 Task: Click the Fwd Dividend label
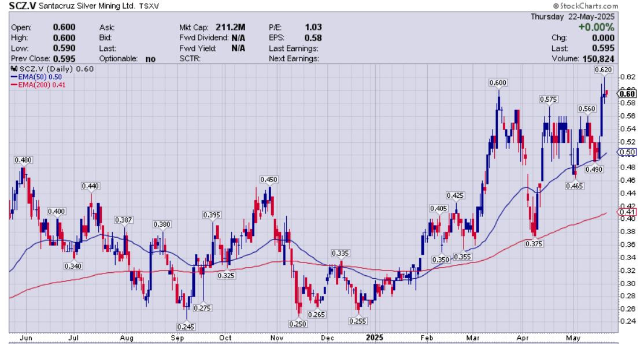point(203,38)
